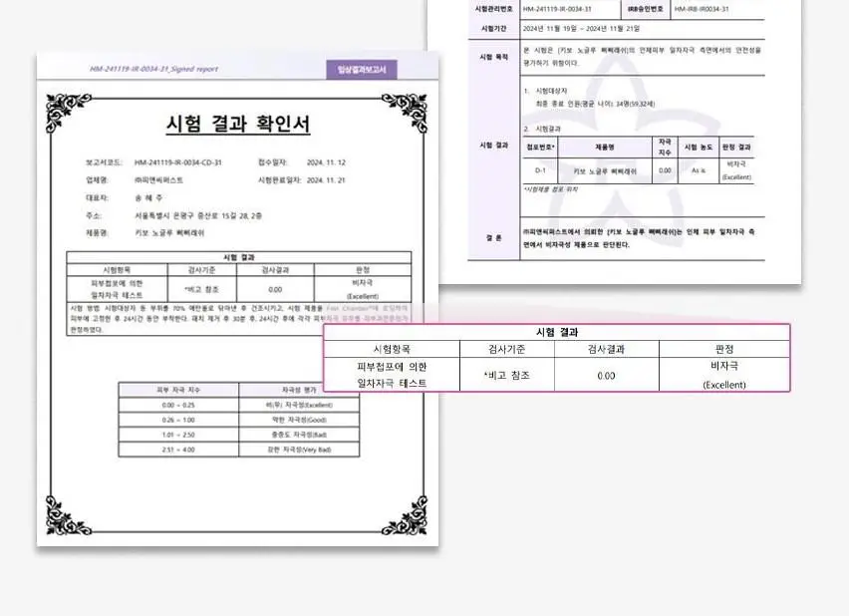Image resolution: width=849 pixels, height=616 pixels.
Task: Click '자극 지수' column header in right report
Action: 665,147
